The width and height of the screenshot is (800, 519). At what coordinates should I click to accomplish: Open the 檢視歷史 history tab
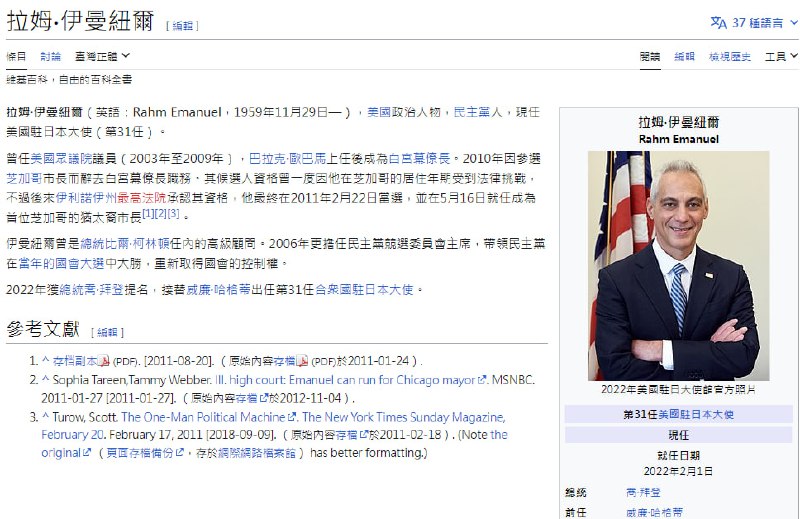pyautogui.click(x=730, y=57)
